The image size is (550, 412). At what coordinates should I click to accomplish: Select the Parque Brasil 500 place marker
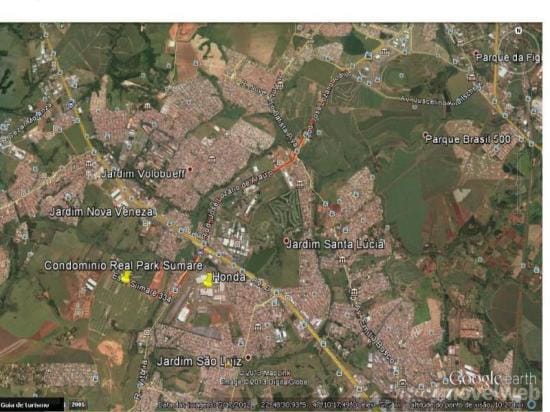(425, 135)
